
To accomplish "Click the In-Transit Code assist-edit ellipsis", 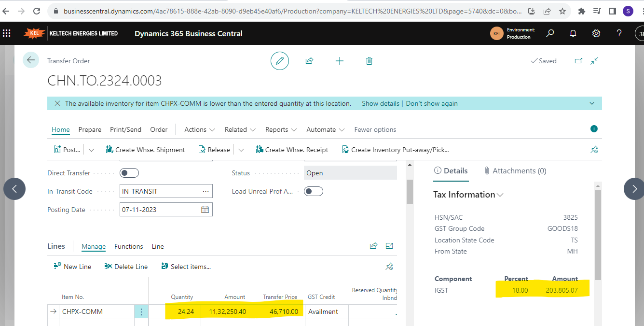I will (x=206, y=191).
